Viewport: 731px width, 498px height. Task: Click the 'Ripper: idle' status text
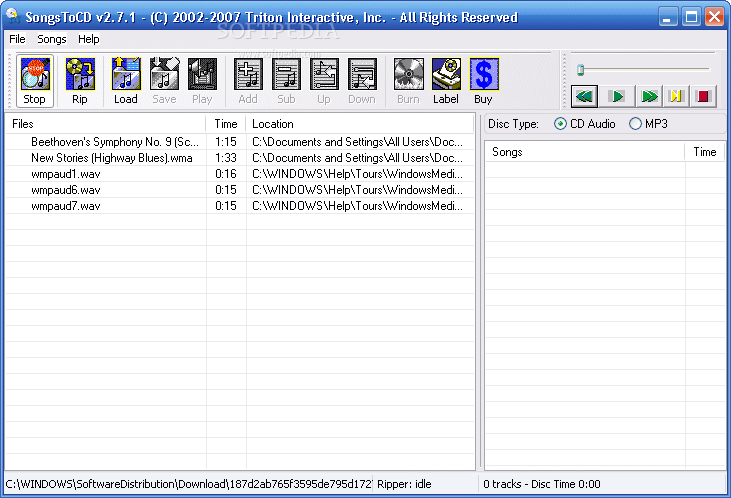point(404,484)
